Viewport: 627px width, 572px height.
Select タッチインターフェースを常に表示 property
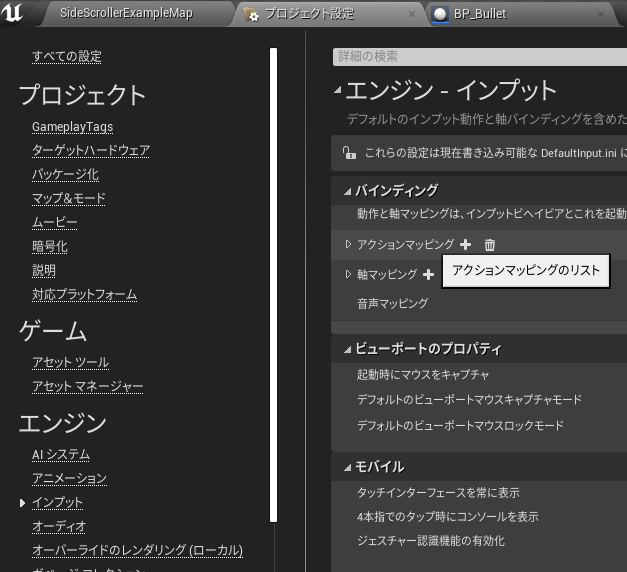tap(438, 493)
